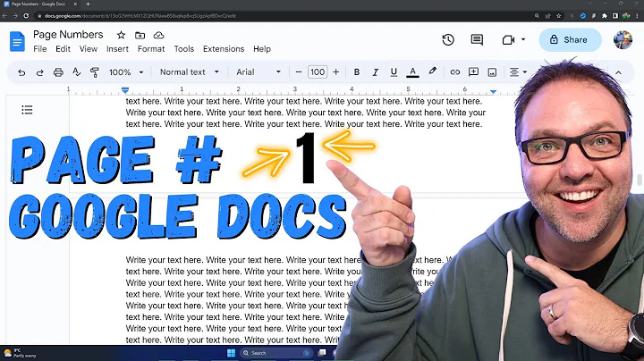
Task: Go to Docs home via blue logo
Action: coord(17,41)
